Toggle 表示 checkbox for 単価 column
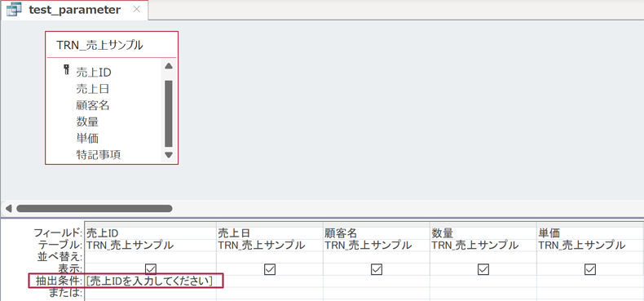The height and width of the screenshot is (301, 644). (x=590, y=269)
